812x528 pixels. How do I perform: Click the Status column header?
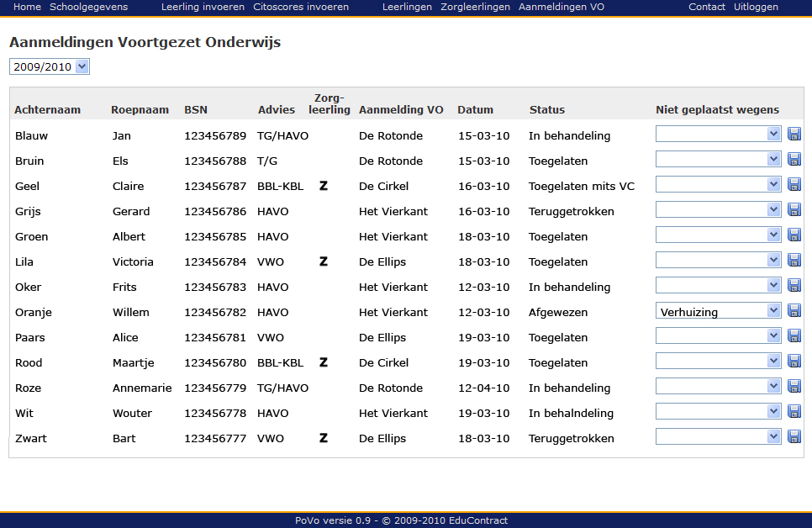click(547, 109)
